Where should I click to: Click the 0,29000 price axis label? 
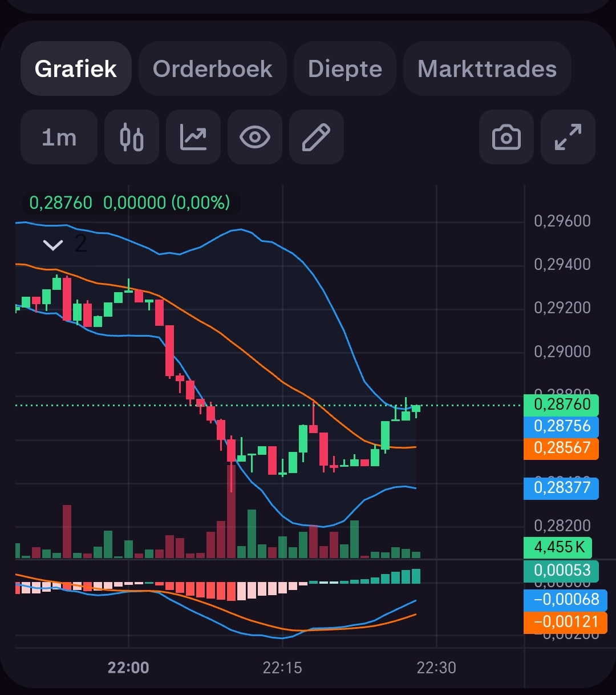562,351
